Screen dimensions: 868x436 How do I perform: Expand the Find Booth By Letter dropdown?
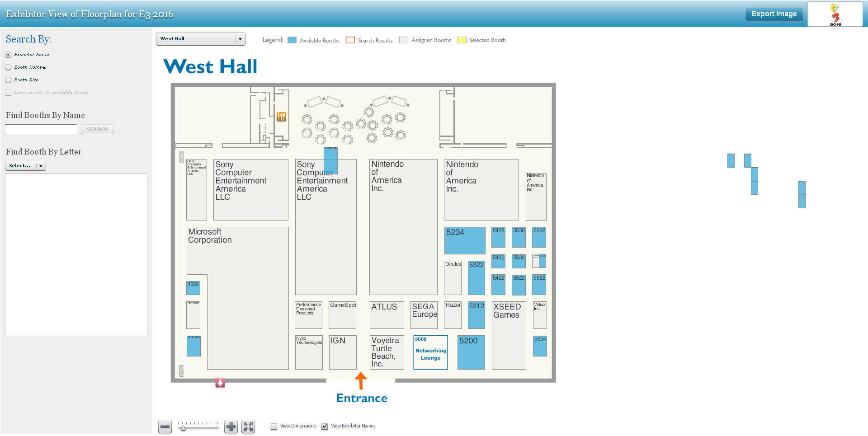point(25,166)
